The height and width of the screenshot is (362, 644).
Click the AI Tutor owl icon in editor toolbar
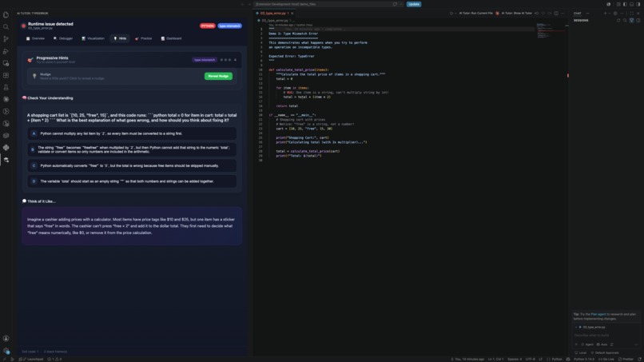click(497, 13)
